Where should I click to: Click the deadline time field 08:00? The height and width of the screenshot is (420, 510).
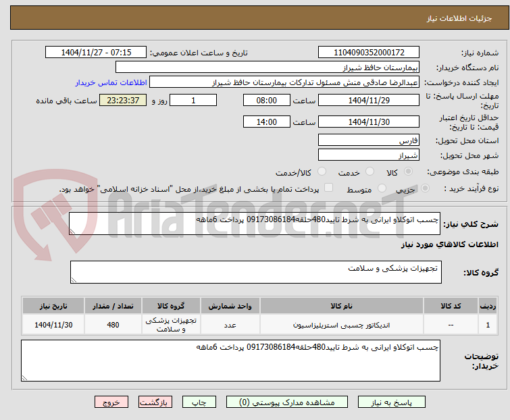pos(267,100)
